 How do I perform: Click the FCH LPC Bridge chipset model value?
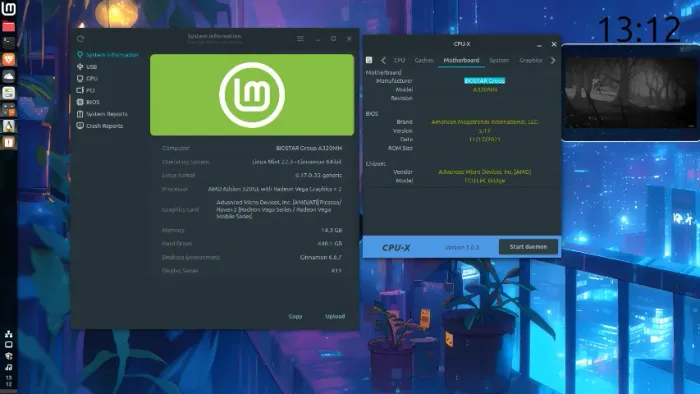[484, 181]
